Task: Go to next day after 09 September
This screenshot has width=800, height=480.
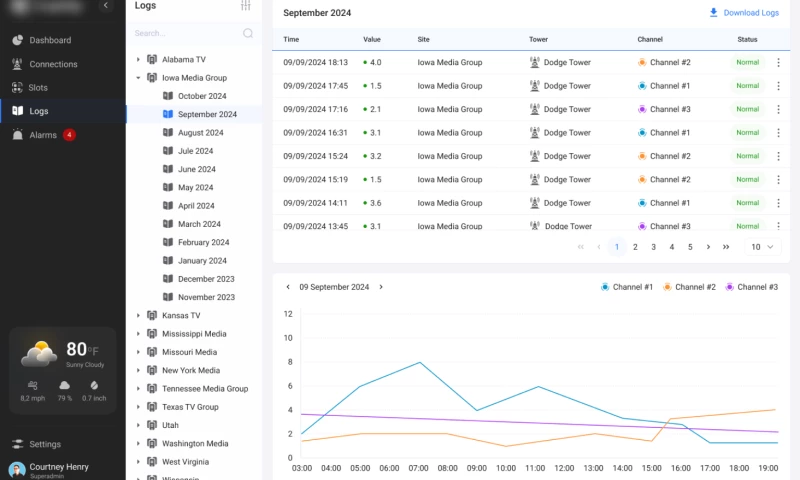Action: tap(381, 287)
